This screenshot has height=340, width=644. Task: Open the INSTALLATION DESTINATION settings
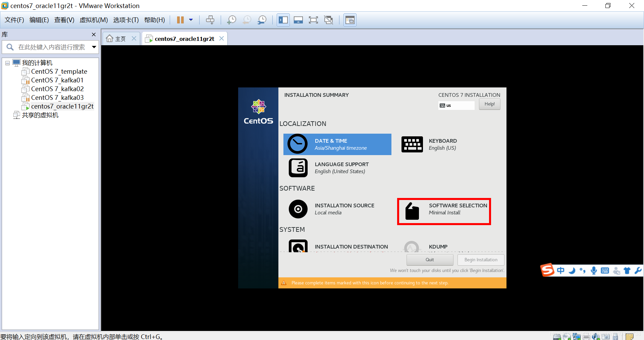click(x=338, y=247)
